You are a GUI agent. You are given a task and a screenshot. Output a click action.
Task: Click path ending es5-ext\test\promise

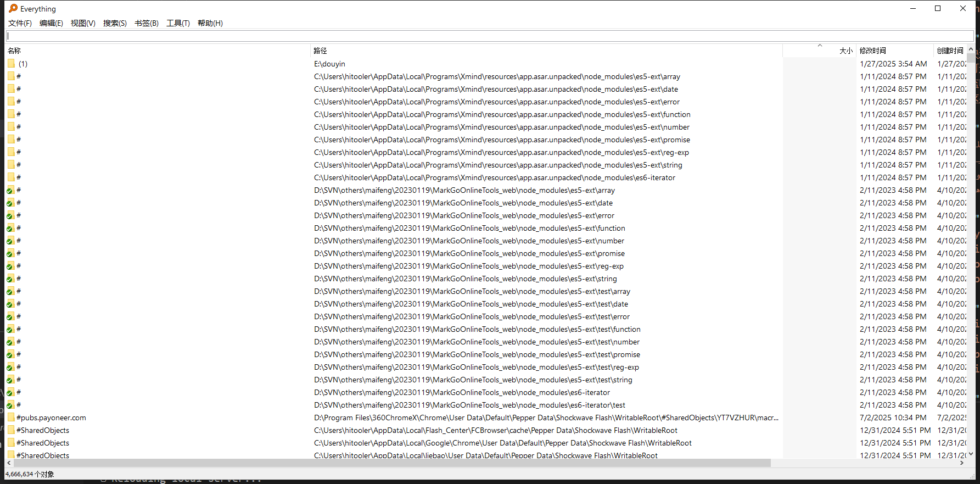pyautogui.click(x=477, y=354)
